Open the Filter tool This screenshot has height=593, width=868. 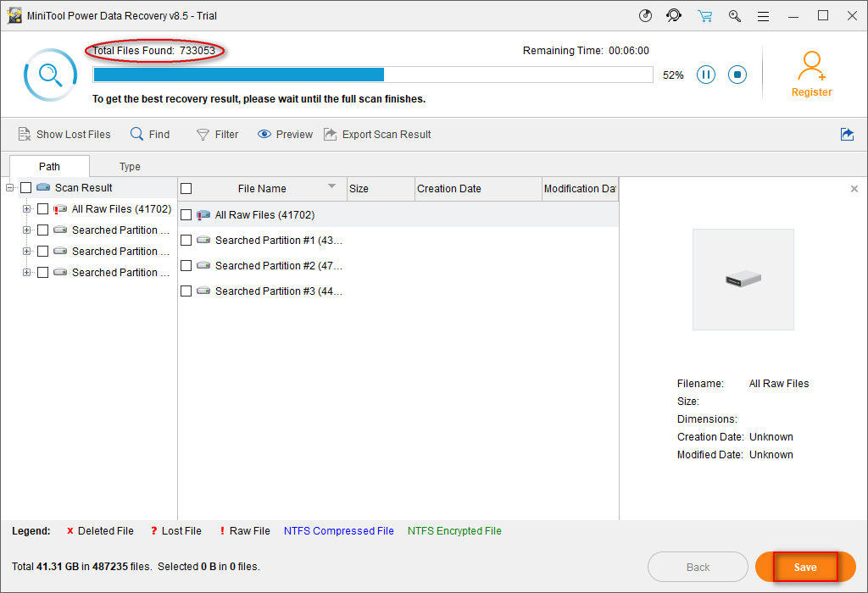pos(218,135)
